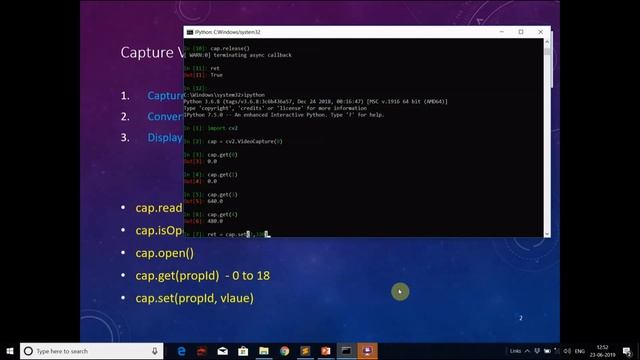Click the 'cap.get(propId) - 0 to 18' bullet
The width and height of the screenshot is (640, 360).
click(x=203, y=276)
